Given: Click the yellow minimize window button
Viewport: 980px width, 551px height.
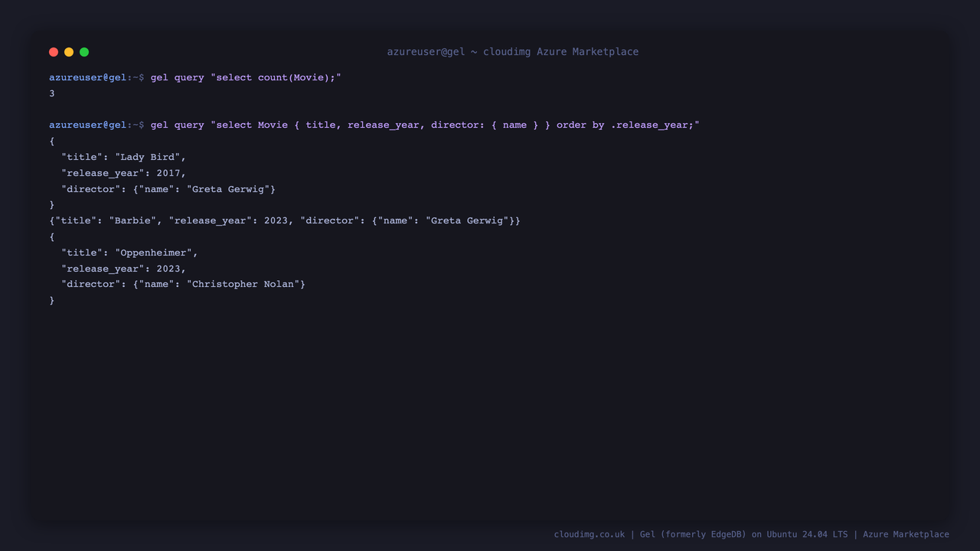Looking at the screenshot, I should click(x=69, y=52).
